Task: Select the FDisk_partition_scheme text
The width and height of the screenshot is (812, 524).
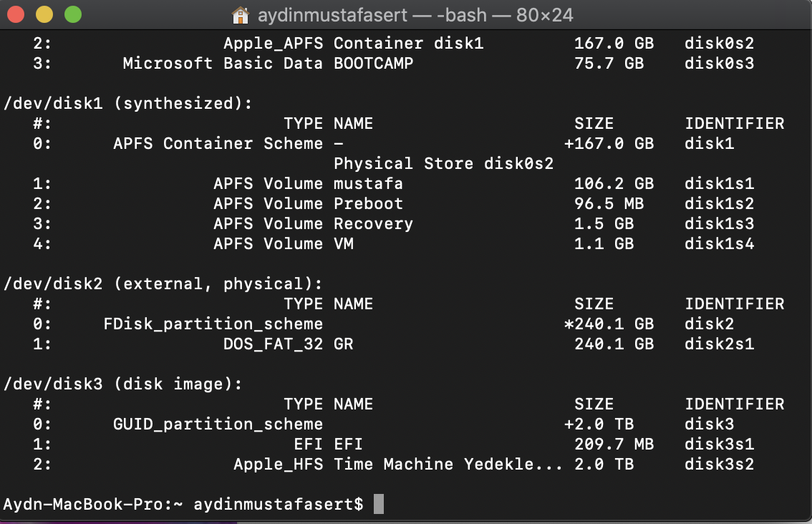Action: click(x=213, y=324)
